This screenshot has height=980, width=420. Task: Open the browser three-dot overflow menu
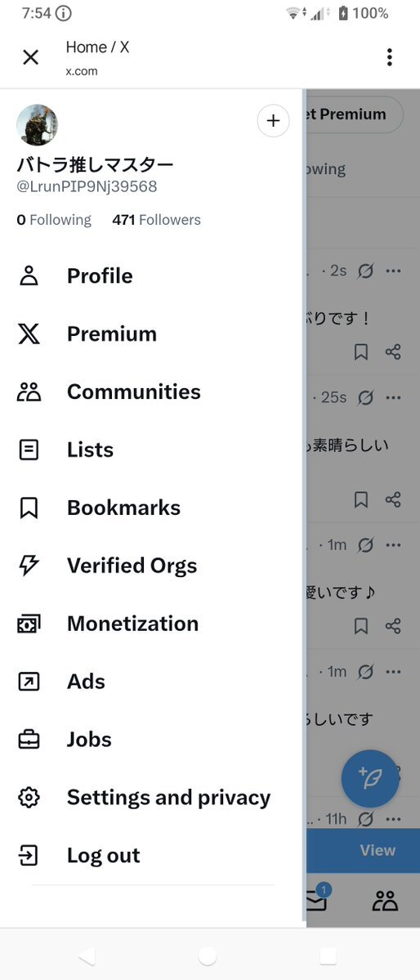[x=390, y=57]
